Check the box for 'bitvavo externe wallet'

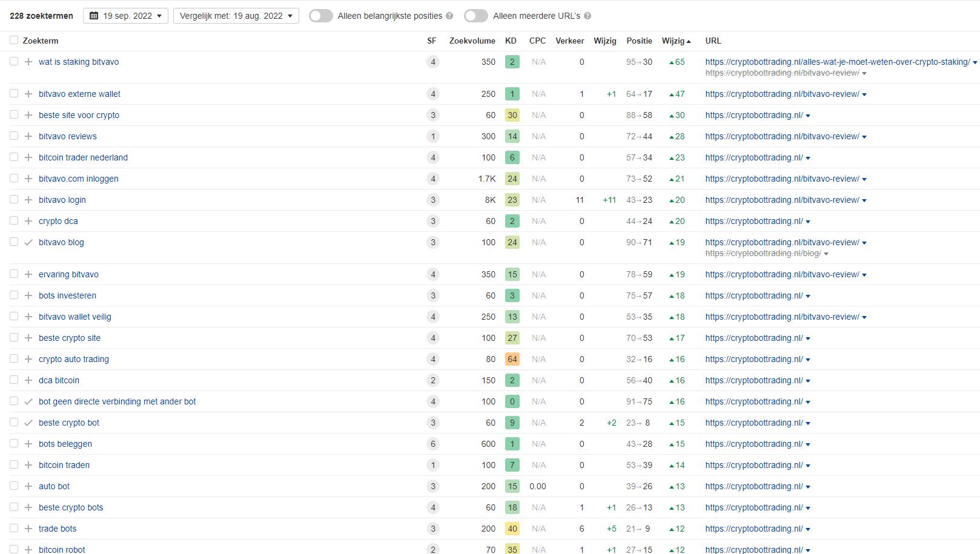click(x=14, y=93)
